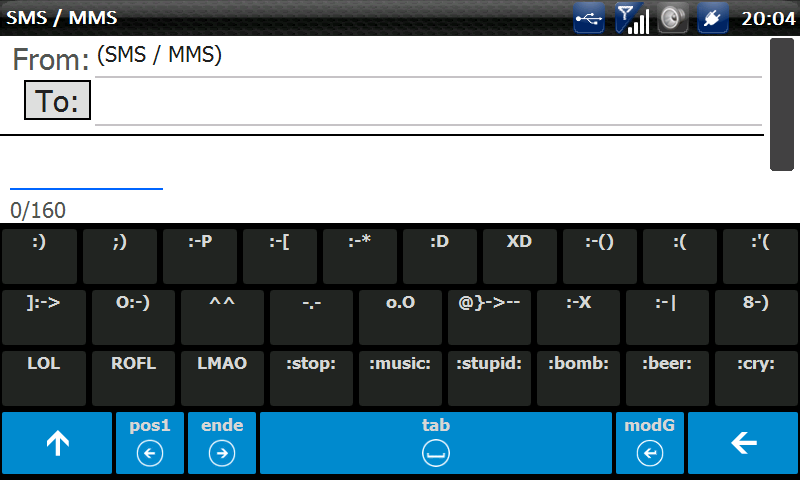
Task: Tap the pos1 home key
Action: pyautogui.click(x=149, y=443)
